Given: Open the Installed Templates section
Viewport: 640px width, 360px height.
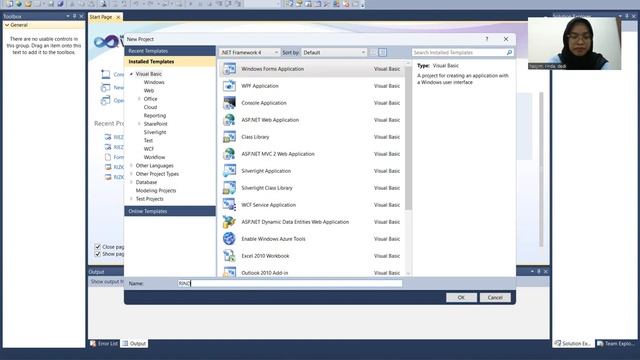Looking at the screenshot, I should pyautogui.click(x=170, y=62).
